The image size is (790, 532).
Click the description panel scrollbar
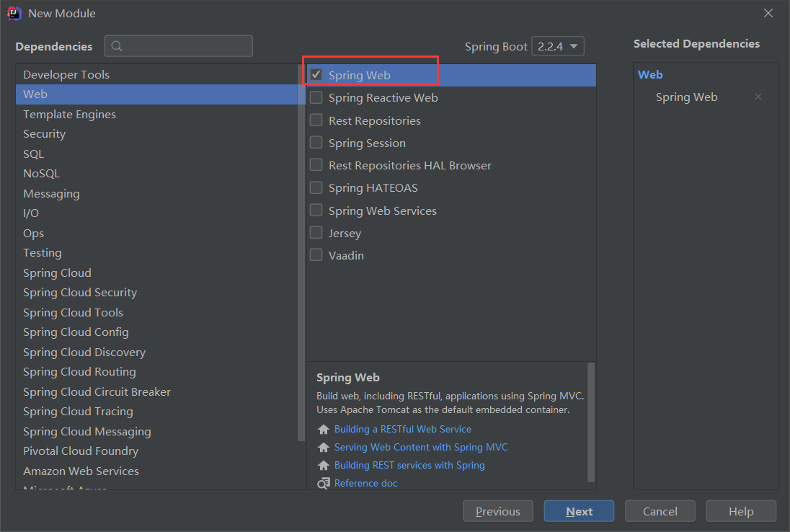point(591,422)
